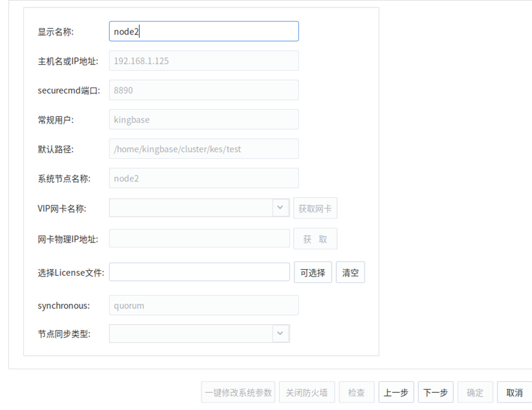Clear the license file with 清空
The height and width of the screenshot is (410, 532).
[x=351, y=272]
